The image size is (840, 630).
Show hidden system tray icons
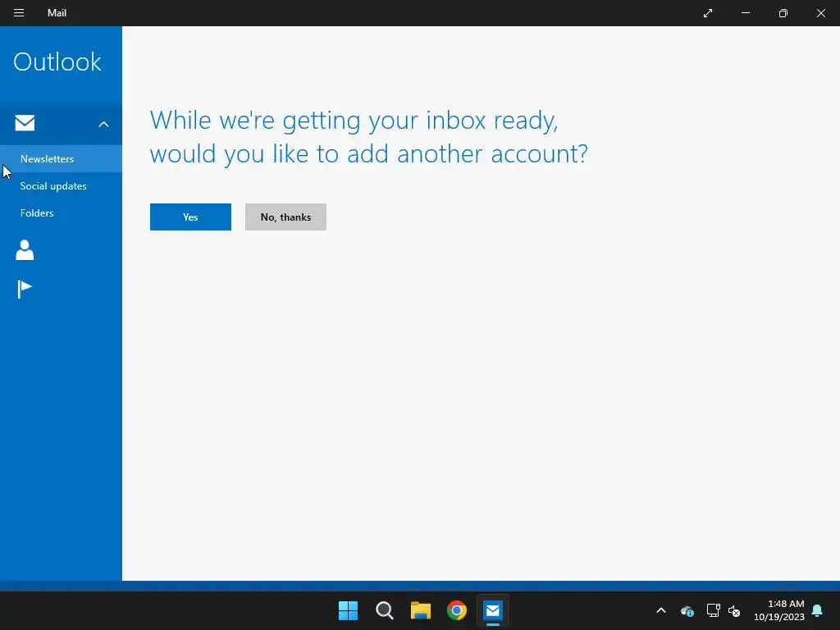point(661,610)
